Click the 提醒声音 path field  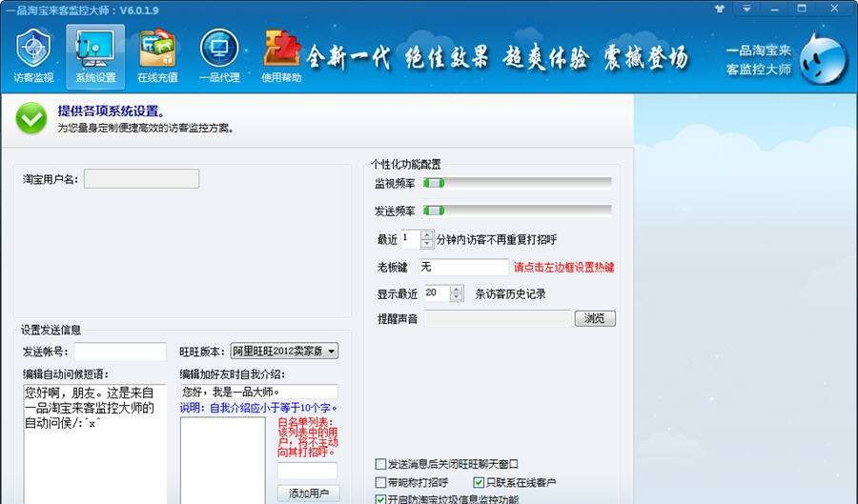point(498,318)
